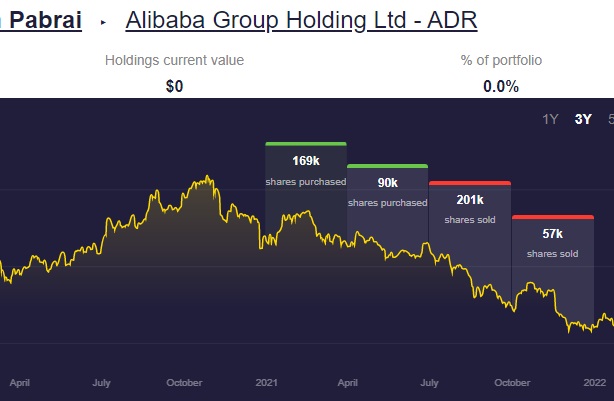This screenshot has width=614, height=401.
Task: Click the rightmost October axis label
Action: pyautogui.click(x=512, y=382)
